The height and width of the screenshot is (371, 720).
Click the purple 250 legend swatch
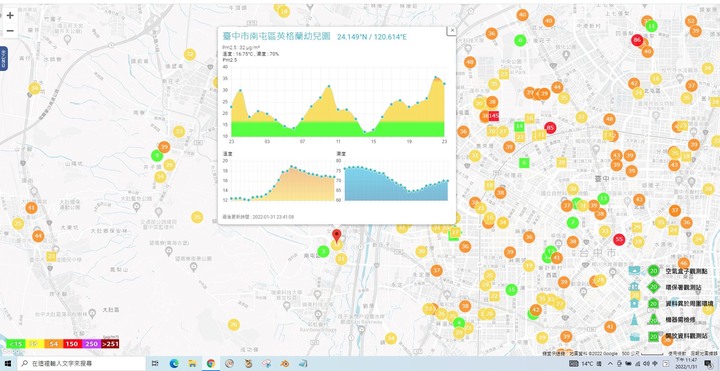pos(91,344)
